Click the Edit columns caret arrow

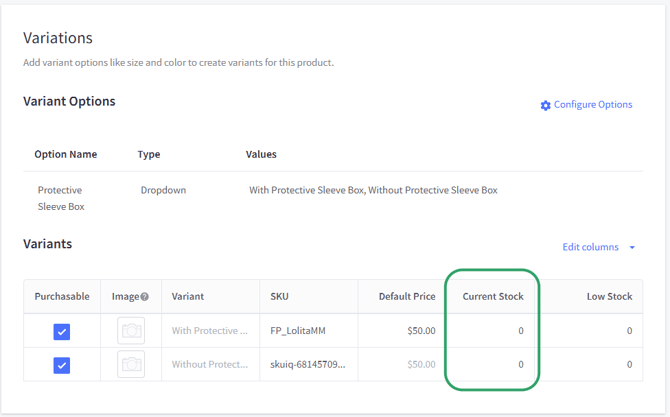[632, 247]
